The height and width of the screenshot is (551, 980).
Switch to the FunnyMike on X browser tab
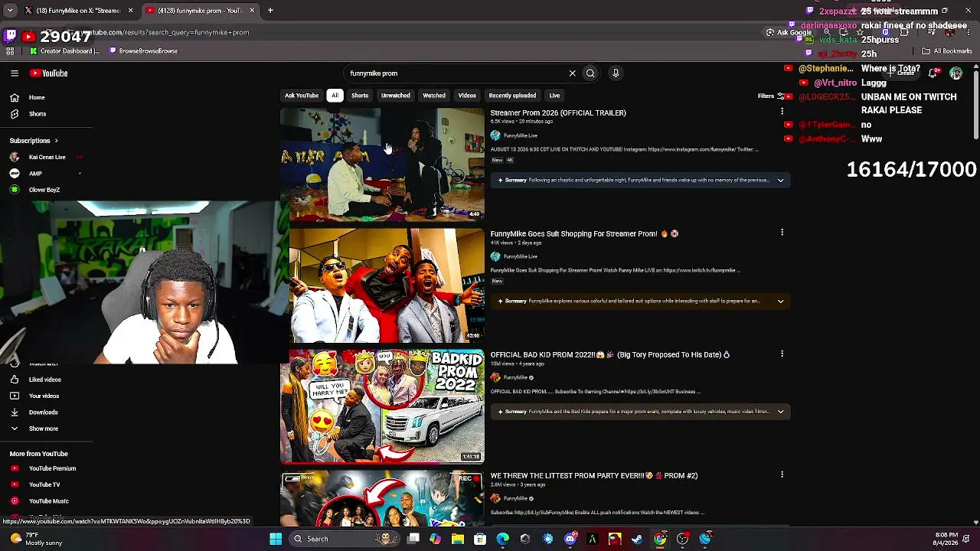79,11
